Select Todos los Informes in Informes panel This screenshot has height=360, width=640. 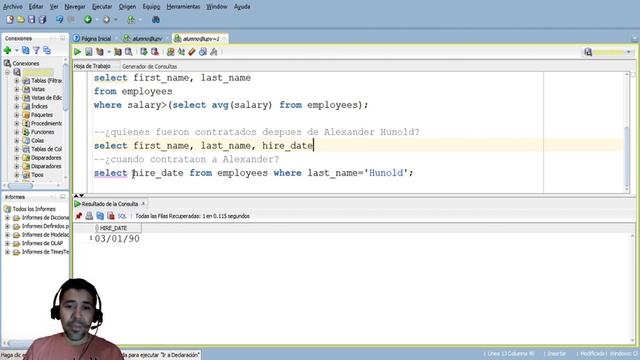click(34, 209)
